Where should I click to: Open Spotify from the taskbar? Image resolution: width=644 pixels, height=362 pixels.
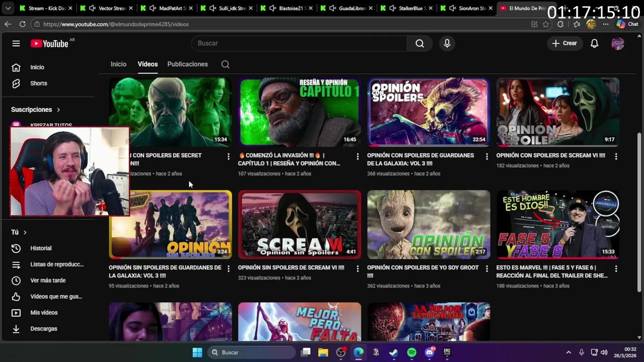click(412, 352)
